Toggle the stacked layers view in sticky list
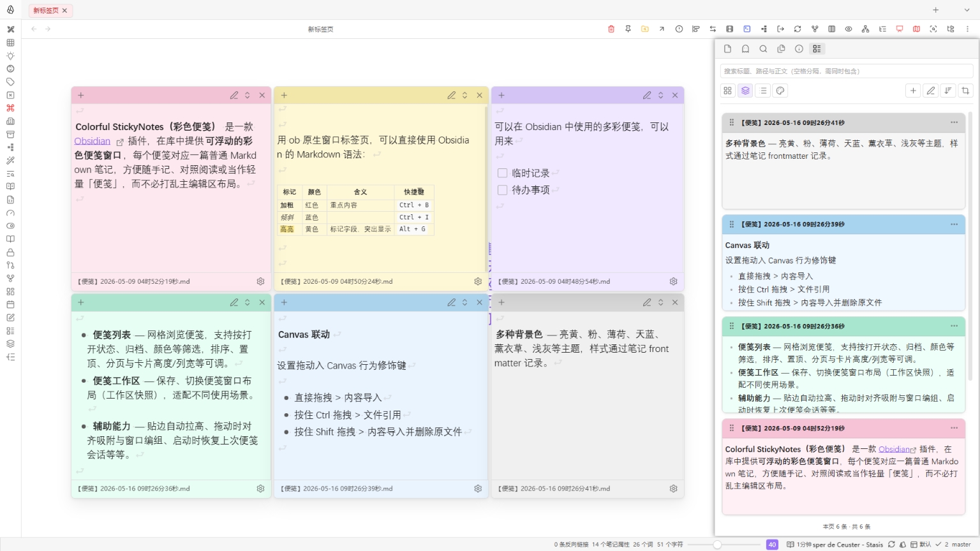The height and width of the screenshot is (551, 980). [x=745, y=91]
